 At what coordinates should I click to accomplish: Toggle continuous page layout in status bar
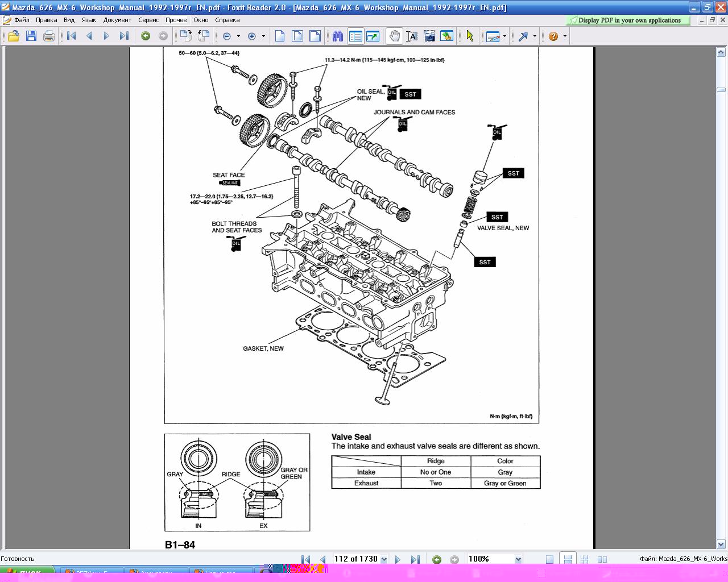click(567, 559)
